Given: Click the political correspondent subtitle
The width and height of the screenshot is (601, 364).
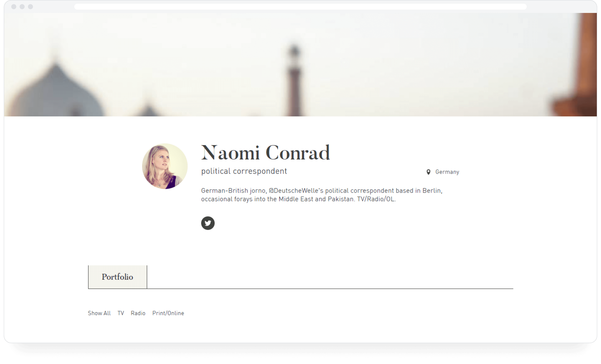Looking at the screenshot, I should coord(244,171).
